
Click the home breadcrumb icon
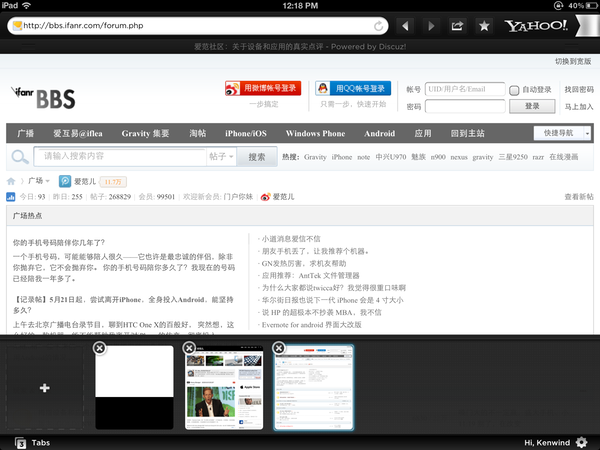coord(11,181)
